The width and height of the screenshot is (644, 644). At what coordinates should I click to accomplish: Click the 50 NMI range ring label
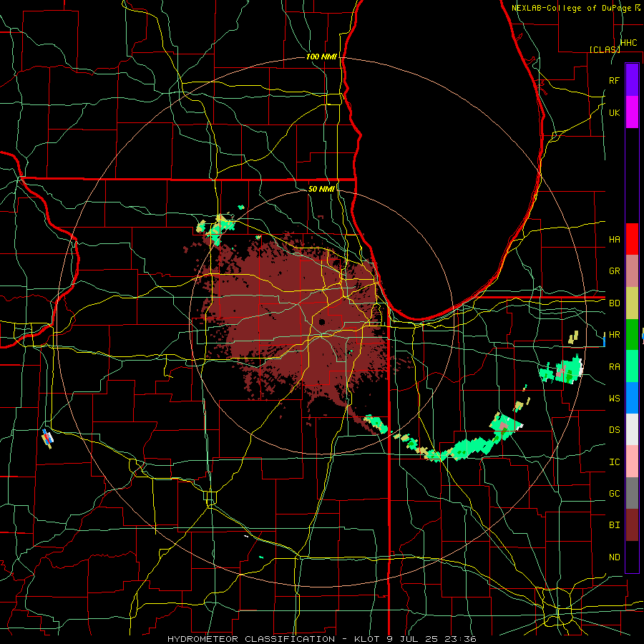click(321, 189)
